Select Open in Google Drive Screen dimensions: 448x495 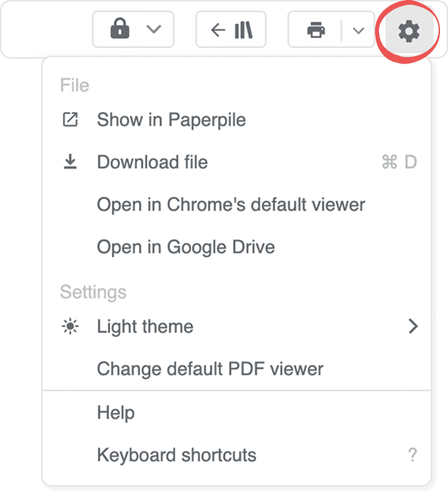(x=186, y=247)
